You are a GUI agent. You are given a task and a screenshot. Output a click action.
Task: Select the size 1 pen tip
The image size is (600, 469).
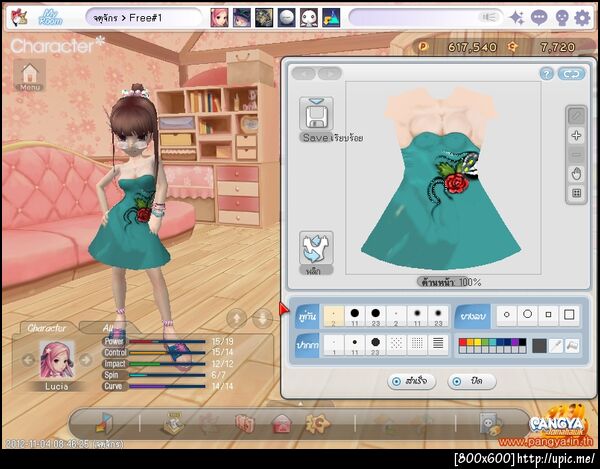tap(334, 345)
